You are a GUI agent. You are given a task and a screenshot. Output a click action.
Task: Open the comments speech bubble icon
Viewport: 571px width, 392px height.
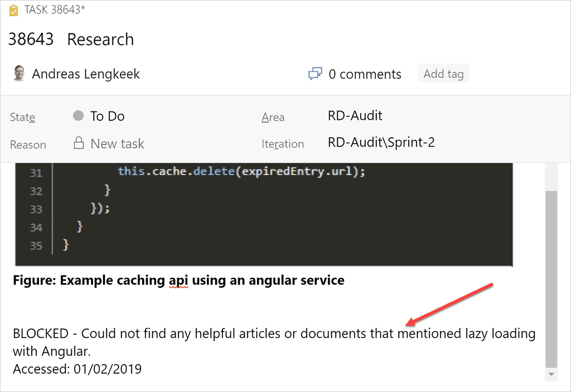316,74
